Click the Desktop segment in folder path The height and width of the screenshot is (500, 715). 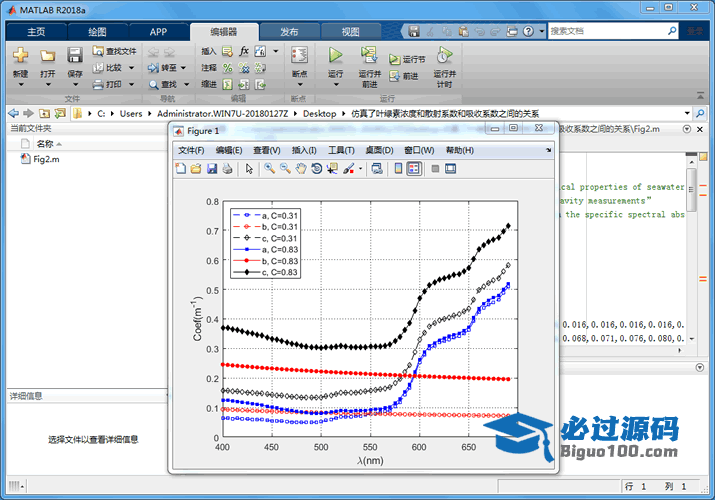320,113
